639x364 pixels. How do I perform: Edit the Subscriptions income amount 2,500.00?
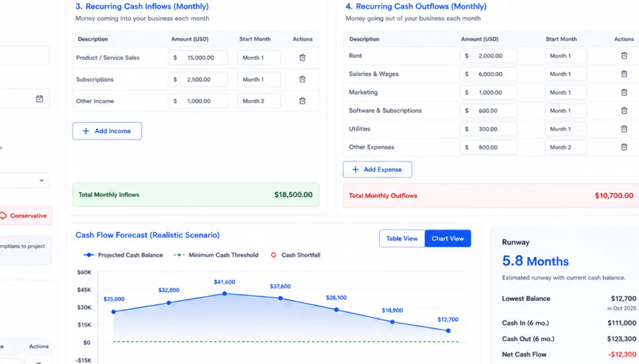tap(198, 79)
